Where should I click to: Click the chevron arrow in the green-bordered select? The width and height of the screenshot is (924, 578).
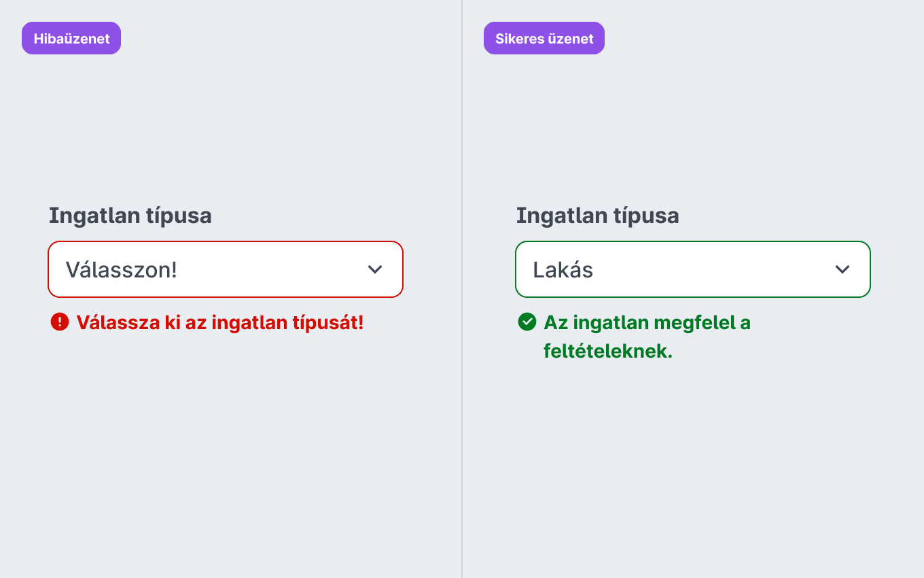842,269
